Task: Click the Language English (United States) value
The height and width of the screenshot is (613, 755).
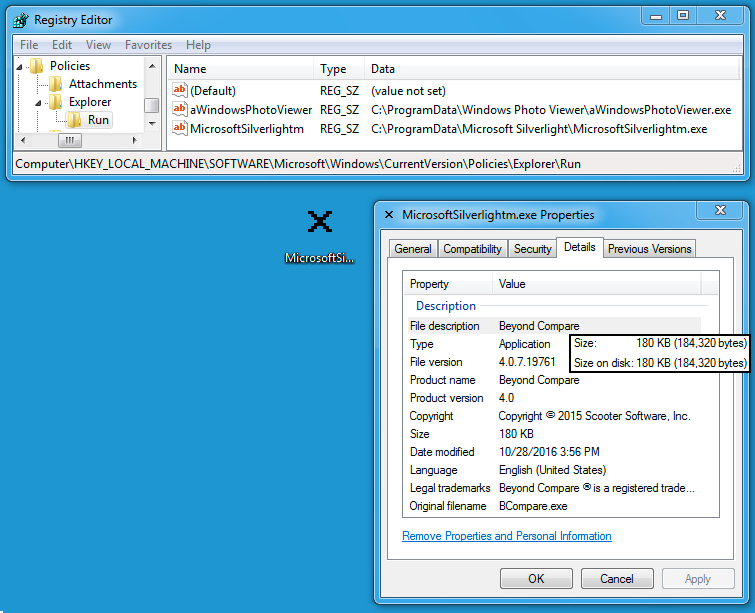Action: [x=552, y=470]
